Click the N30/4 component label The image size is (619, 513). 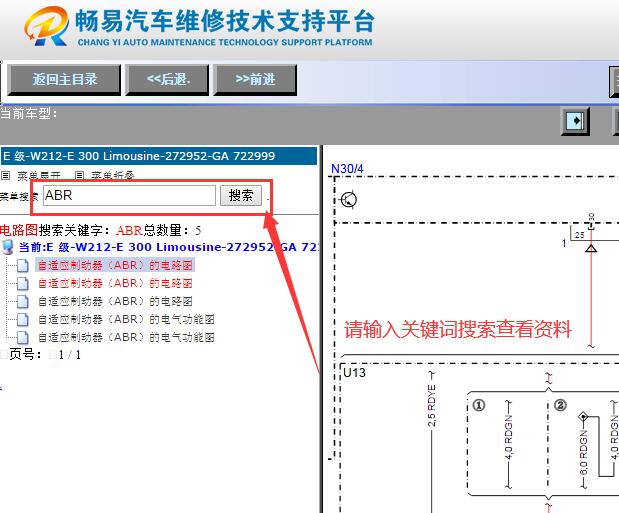[347, 169]
